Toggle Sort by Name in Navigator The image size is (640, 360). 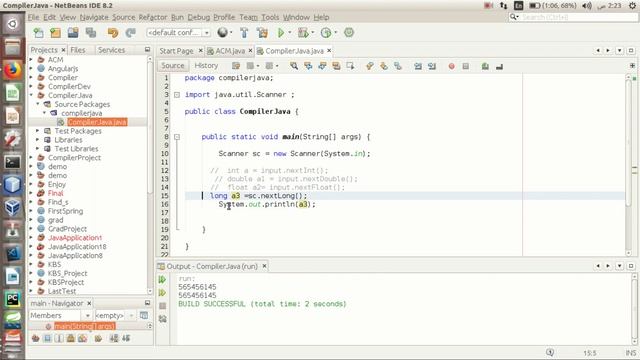pyautogui.click(x=114, y=338)
